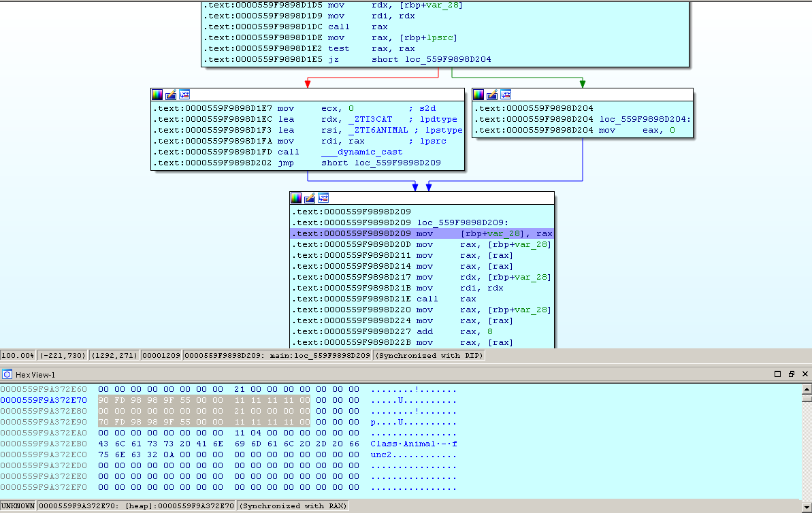Select the add rax, 8 instruction
The height and width of the screenshot is (513, 812).
point(393,331)
